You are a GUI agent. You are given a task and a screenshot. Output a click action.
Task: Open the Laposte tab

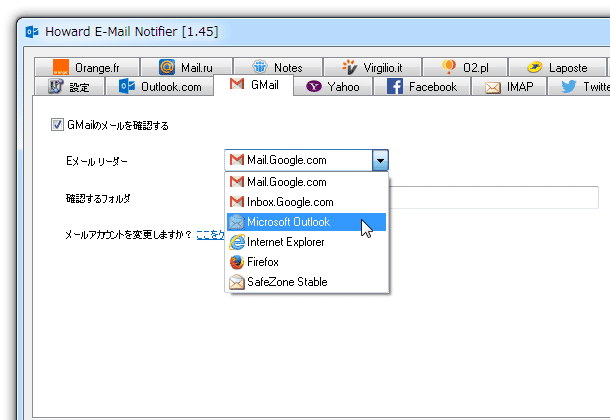557,67
